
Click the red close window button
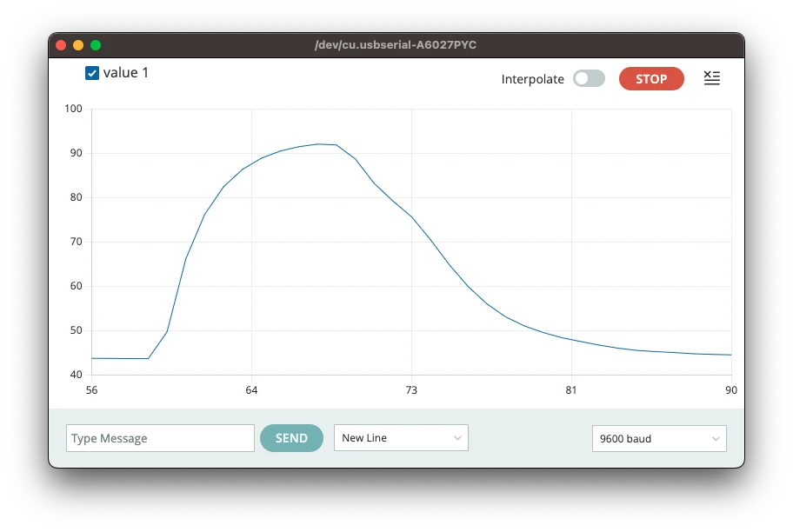(x=61, y=45)
